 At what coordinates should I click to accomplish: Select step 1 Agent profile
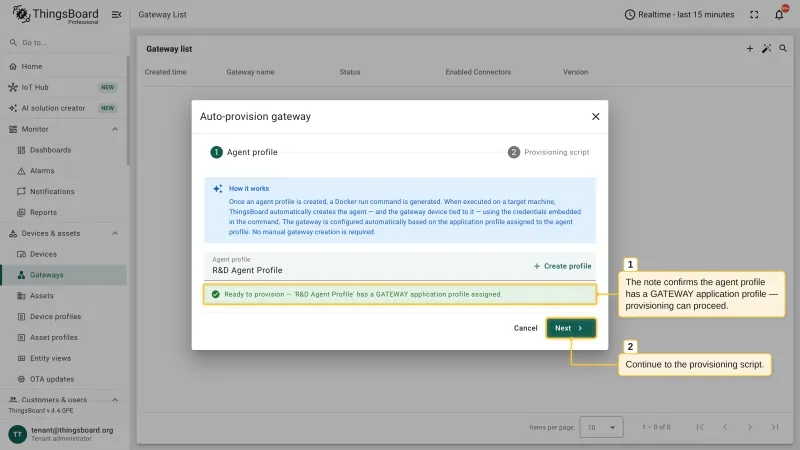click(x=244, y=152)
